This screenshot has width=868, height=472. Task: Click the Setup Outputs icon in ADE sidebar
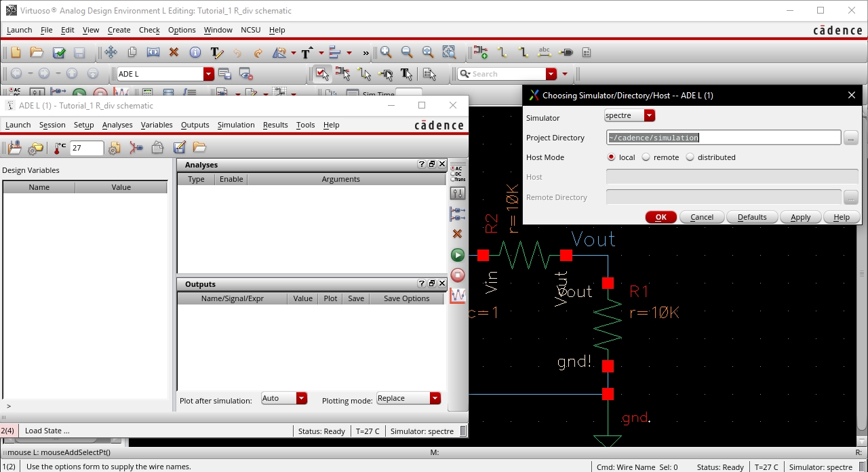[458, 214]
